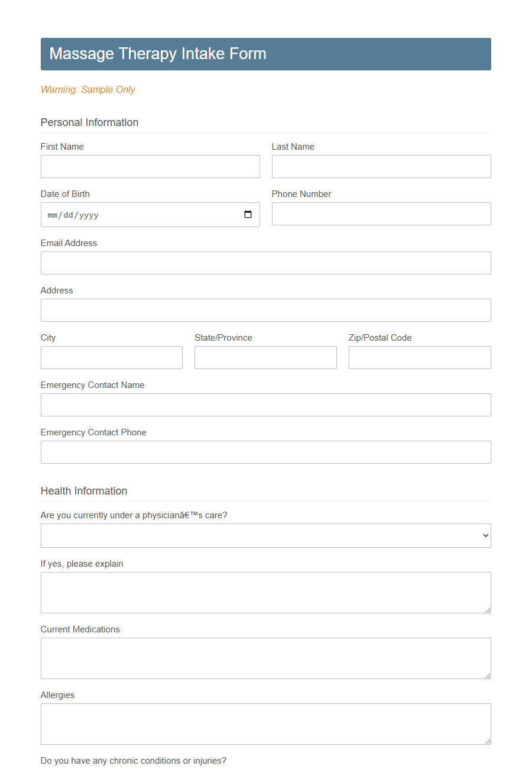
Task: Select the Address input field
Action: click(265, 310)
